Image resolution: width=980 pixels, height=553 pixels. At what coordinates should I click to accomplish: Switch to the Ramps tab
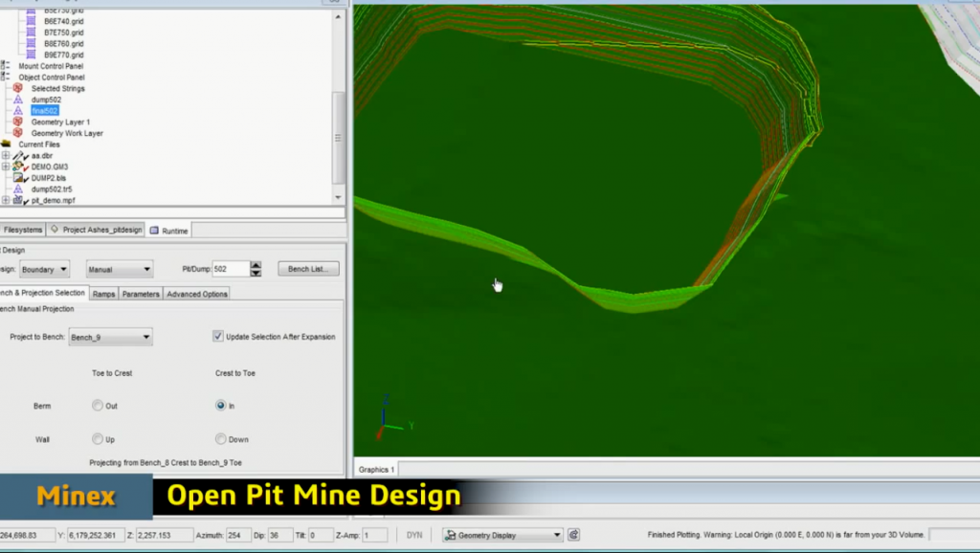point(104,294)
